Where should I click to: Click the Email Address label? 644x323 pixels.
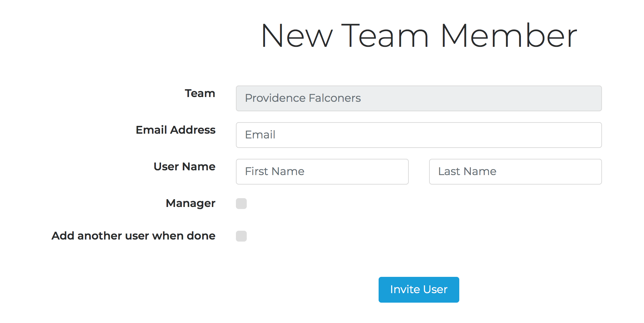click(176, 130)
